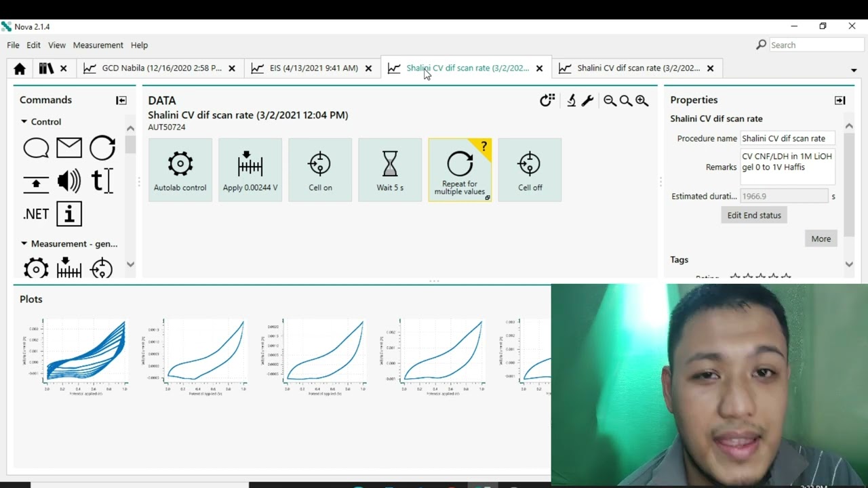Open the Help menu
This screenshot has width=868, height=488.
(139, 45)
